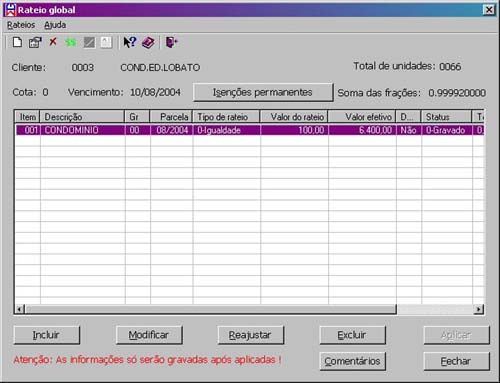The width and height of the screenshot is (500, 383).
Task: Close the Rateio global window
Action: click(489, 10)
